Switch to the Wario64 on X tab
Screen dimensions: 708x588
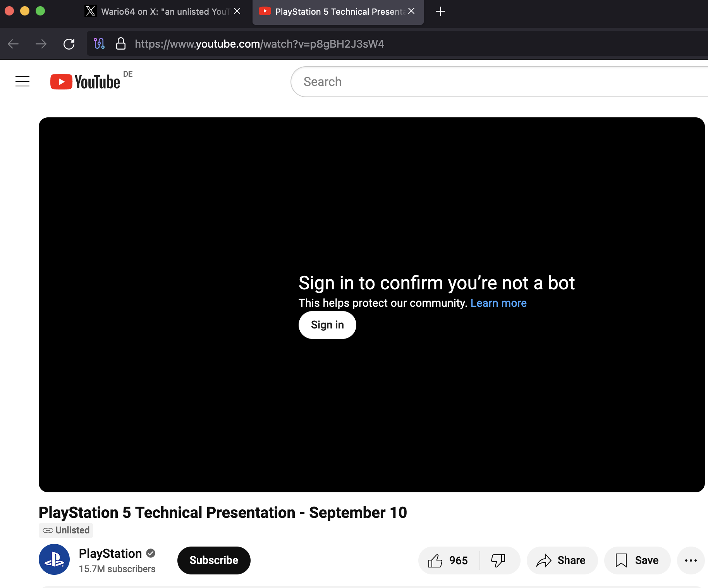163,12
